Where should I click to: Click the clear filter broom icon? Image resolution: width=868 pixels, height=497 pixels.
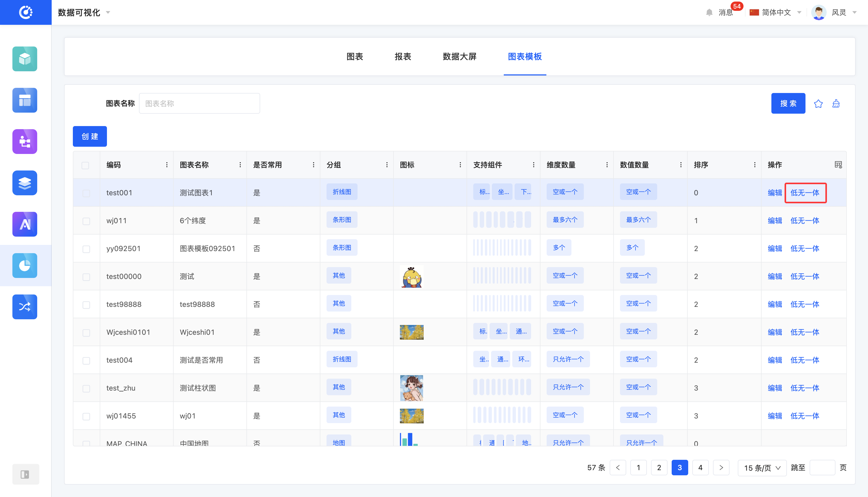[x=835, y=103]
